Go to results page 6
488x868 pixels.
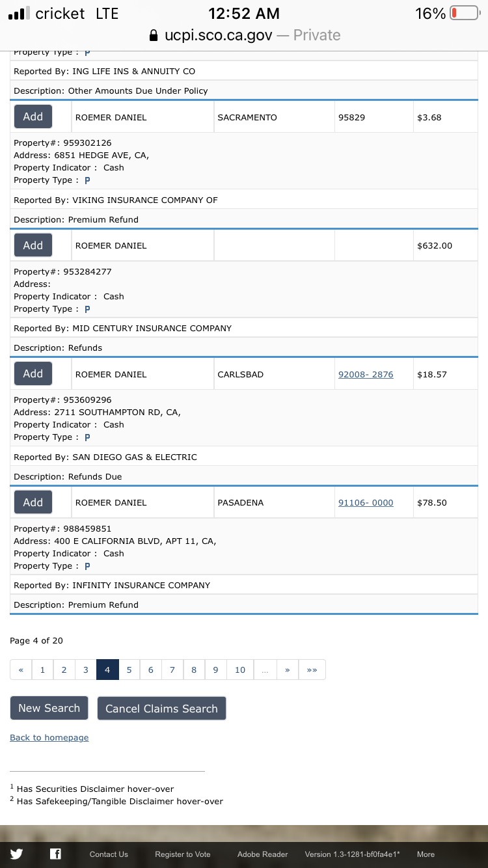pos(150,670)
